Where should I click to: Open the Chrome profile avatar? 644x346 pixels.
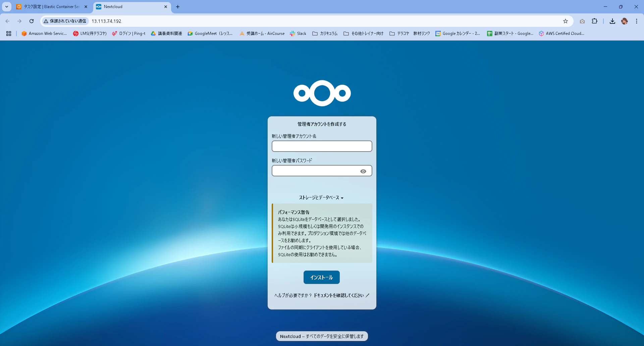[x=625, y=21]
